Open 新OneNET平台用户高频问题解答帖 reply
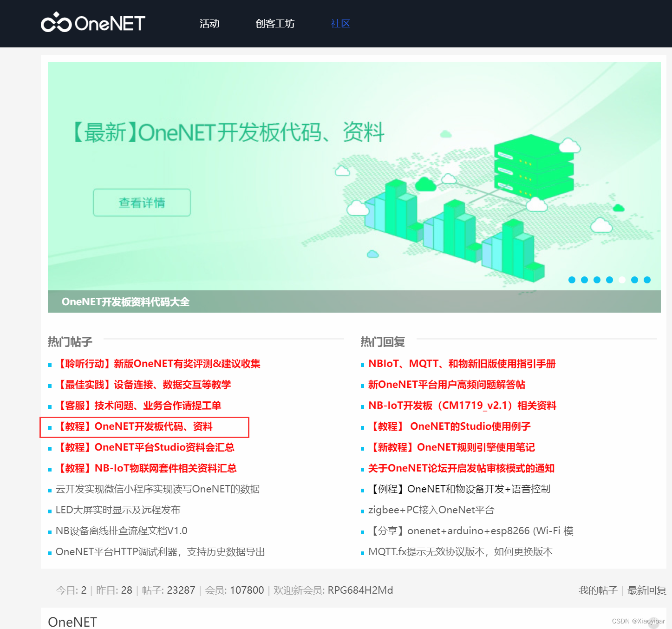 point(447,385)
